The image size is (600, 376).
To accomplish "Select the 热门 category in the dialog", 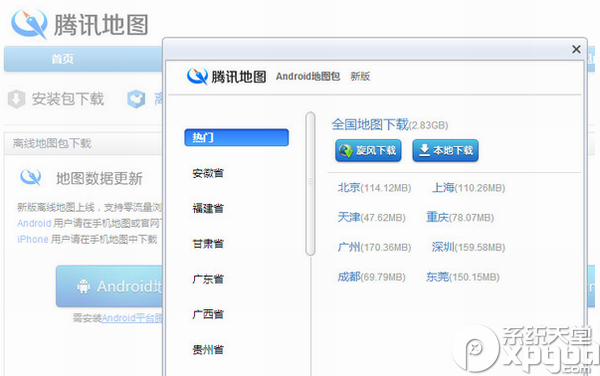I will point(236,137).
